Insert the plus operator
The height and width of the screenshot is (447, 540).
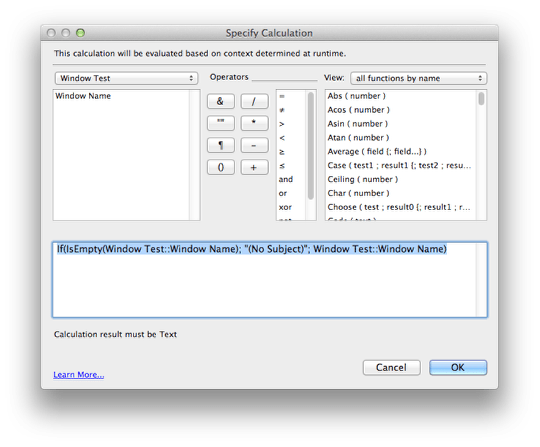click(x=254, y=167)
